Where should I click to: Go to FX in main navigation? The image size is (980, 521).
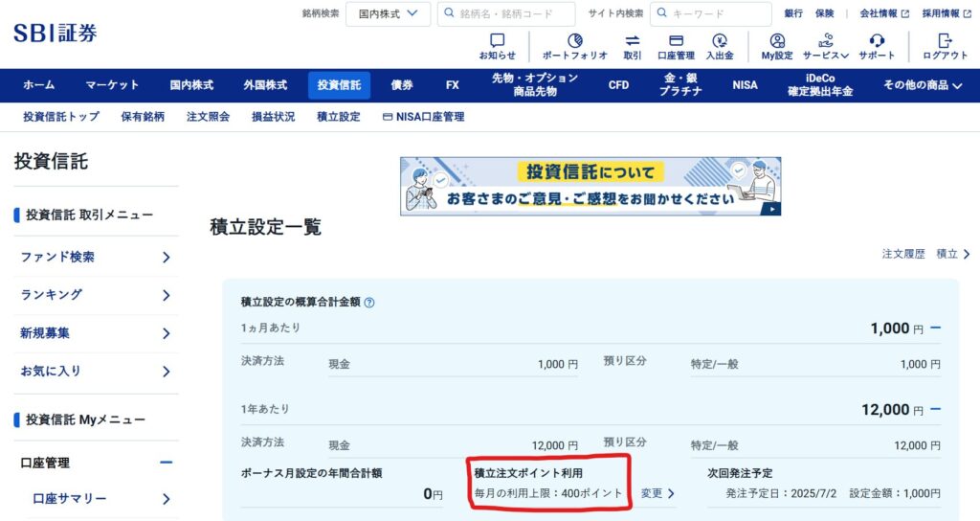coord(453,85)
